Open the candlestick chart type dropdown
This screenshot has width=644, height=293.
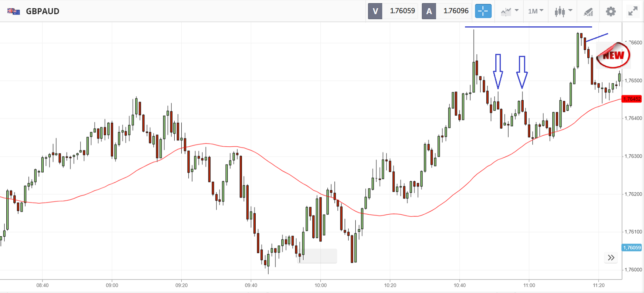(563, 11)
